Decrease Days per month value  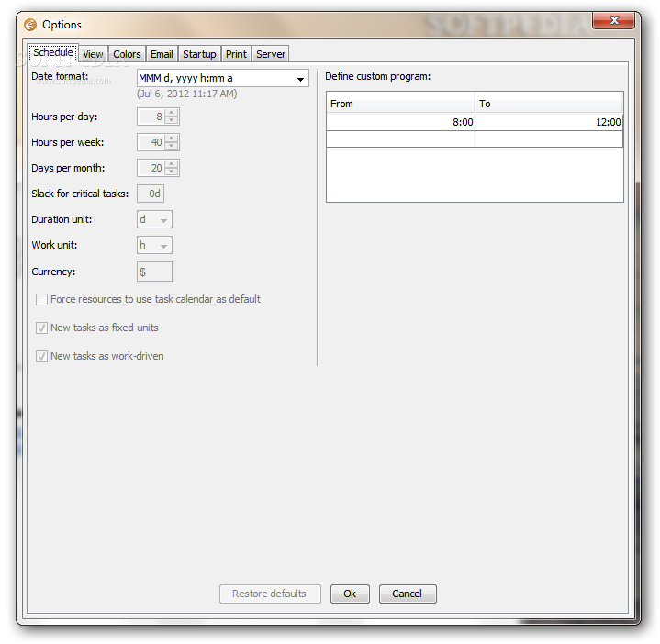(171, 172)
